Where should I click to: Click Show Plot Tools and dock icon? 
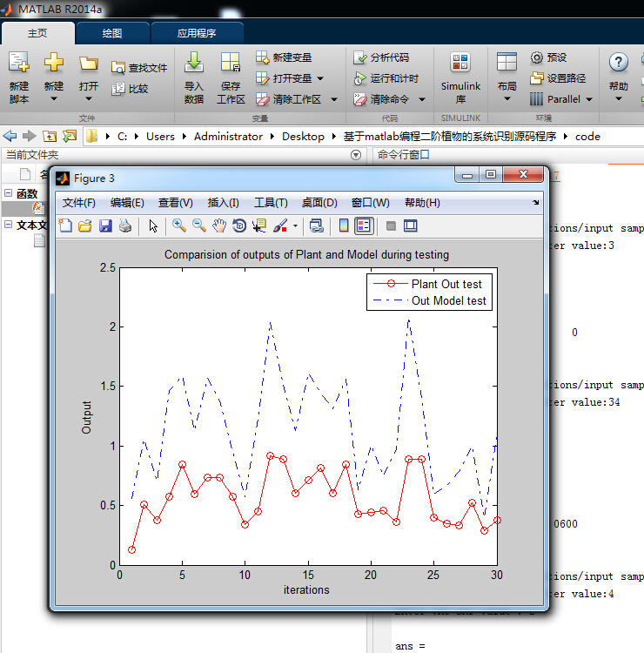(x=411, y=226)
